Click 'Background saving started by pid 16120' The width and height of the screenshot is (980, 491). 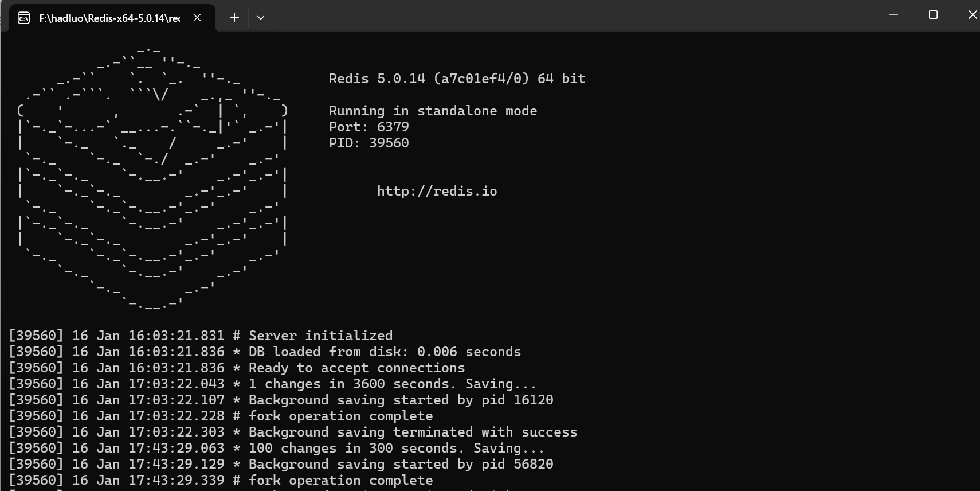281,400
